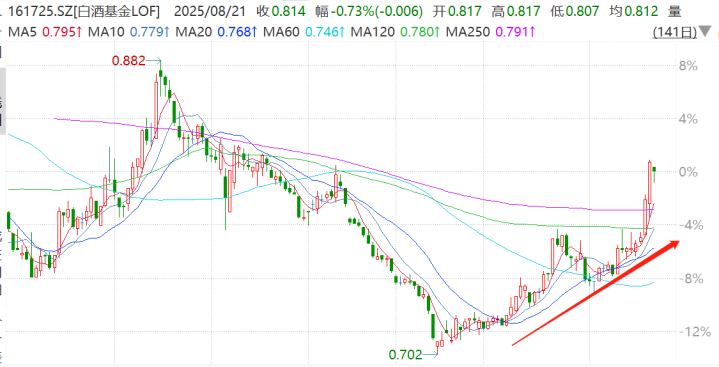The width and height of the screenshot is (719, 367).
Task: Click the 0.882 high price marker
Action: click(129, 61)
